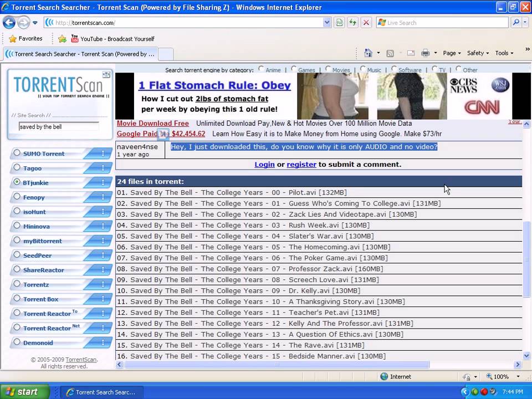Image resolution: width=532 pixels, height=399 pixels.
Task: Open the Favorites star button
Action: [26, 39]
